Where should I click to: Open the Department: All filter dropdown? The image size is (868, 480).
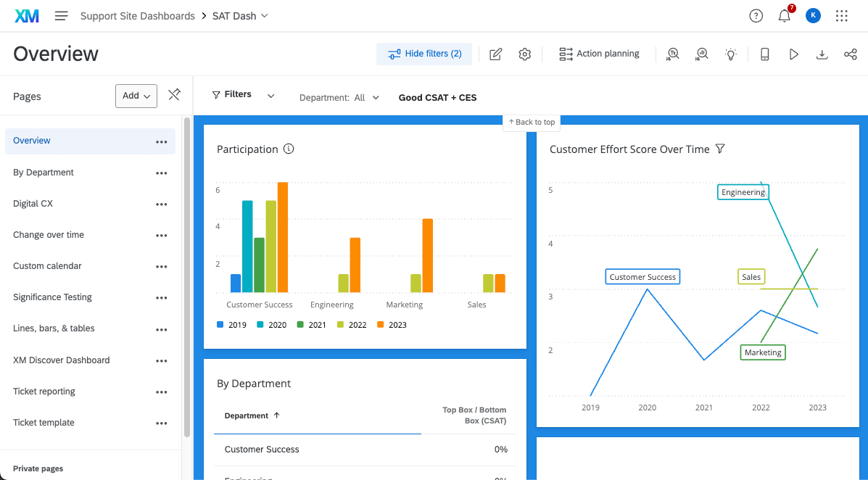tap(339, 96)
